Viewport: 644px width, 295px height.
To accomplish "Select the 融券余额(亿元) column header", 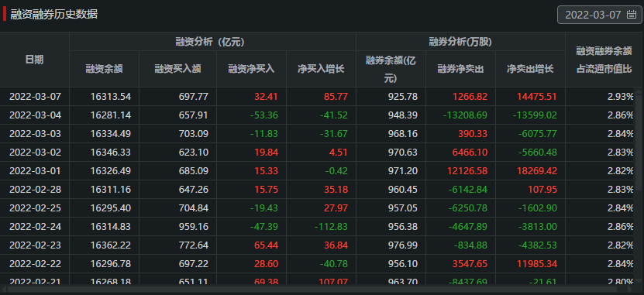I will pyautogui.click(x=391, y=69).
